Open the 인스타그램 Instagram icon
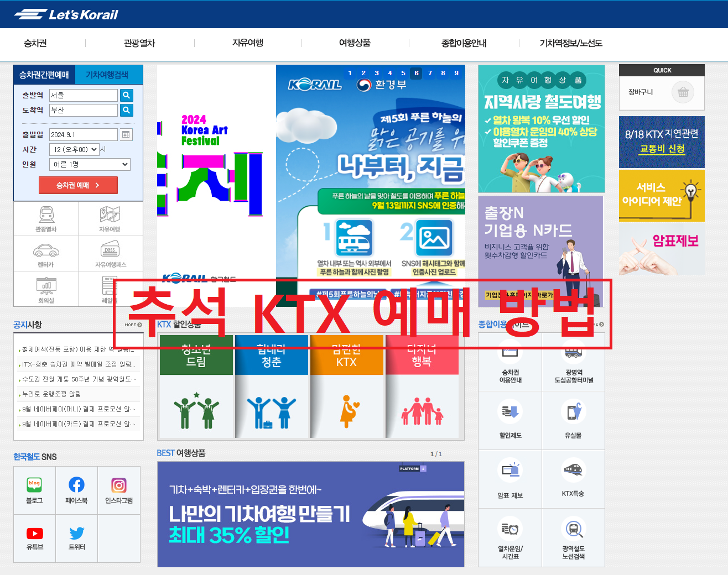728x575 pixels. pyautogui.click(x=119, y=485)
